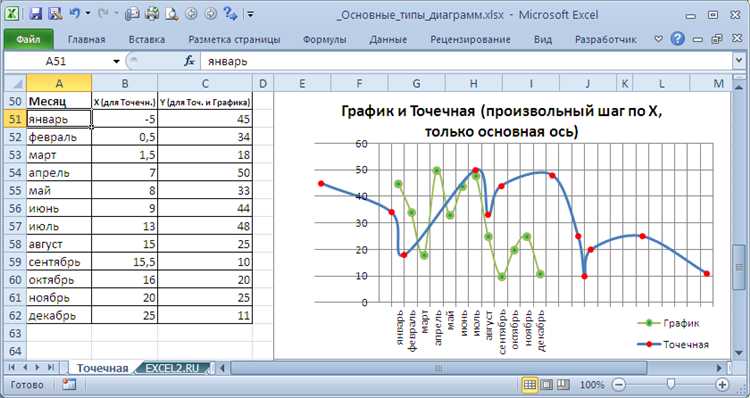Expand the formula bar with right arrow

click(x=739, y=61)
